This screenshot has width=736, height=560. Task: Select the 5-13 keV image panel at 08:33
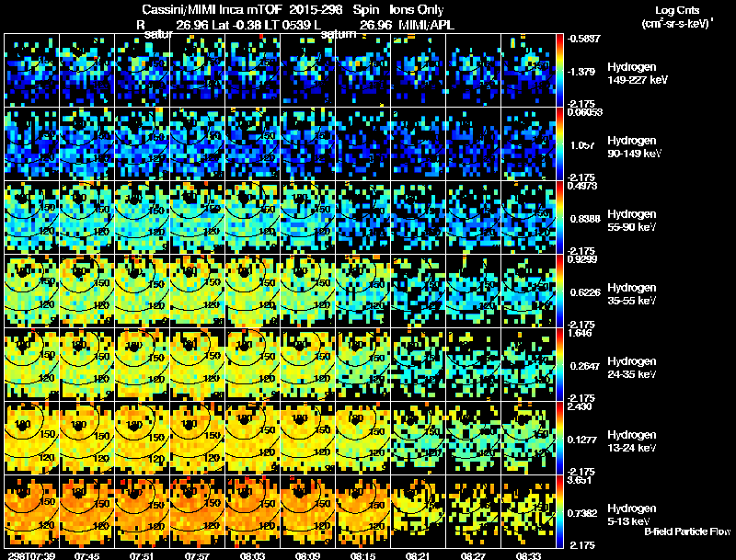tap(528, 512)
